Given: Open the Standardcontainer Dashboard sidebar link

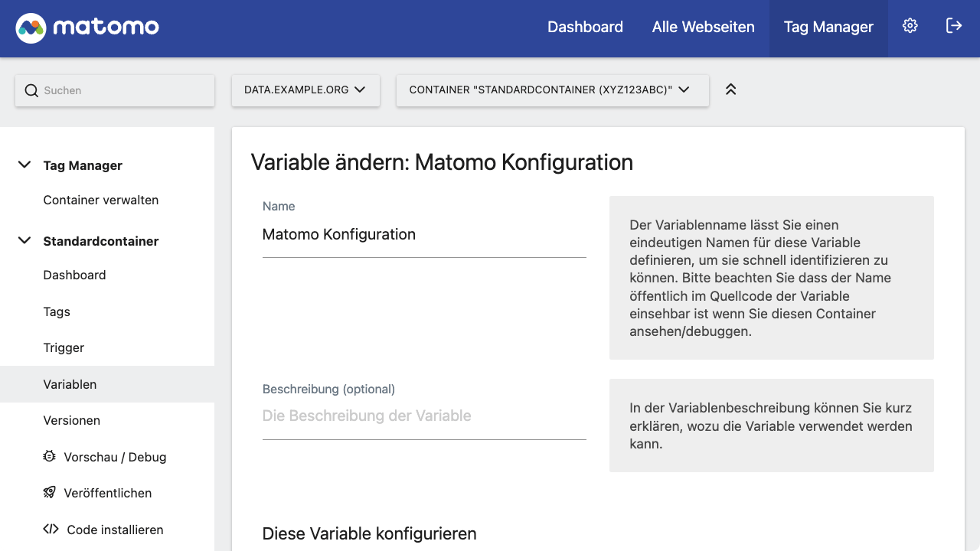Looking at the screenshot, I should click(74, 275).
